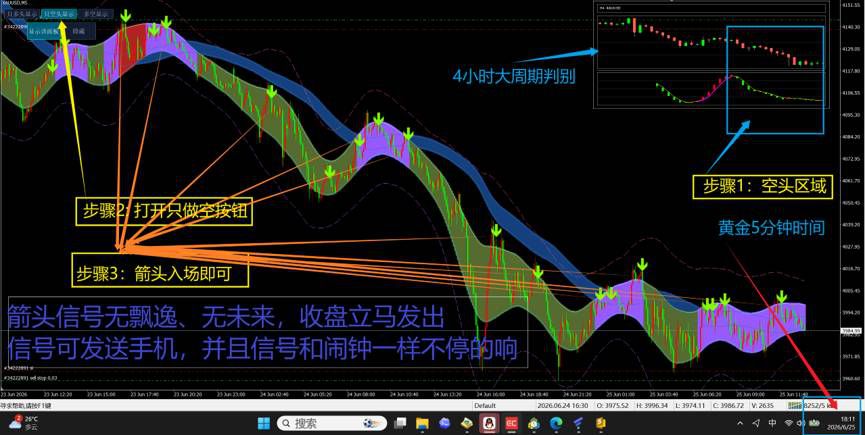The width and height of the screenshot is (865, 435).
Task: Open the green clock-like app icon on taskbar
Action: [x=533, y=423]
